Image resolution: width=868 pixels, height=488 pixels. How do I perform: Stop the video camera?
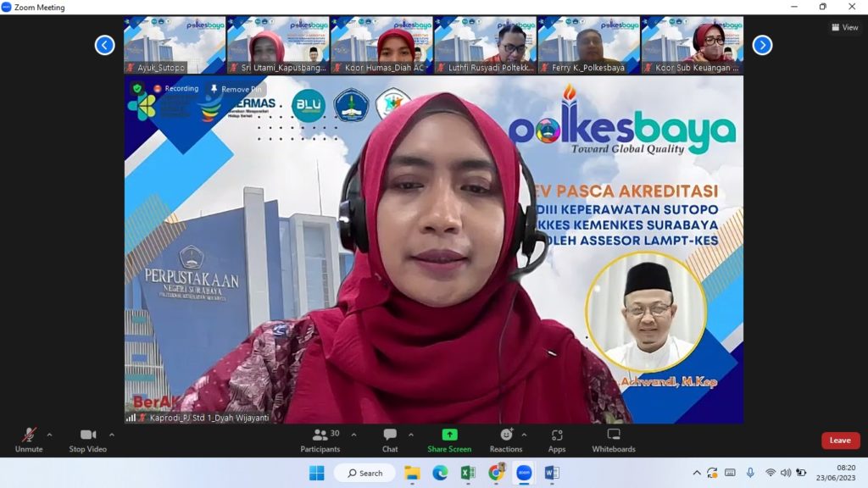[x=88, y=441]
